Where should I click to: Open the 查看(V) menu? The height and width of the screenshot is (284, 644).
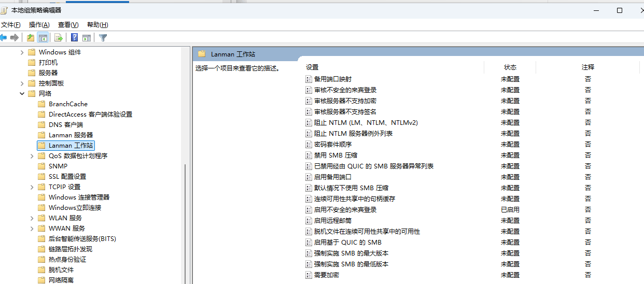(x=68, y=25)
